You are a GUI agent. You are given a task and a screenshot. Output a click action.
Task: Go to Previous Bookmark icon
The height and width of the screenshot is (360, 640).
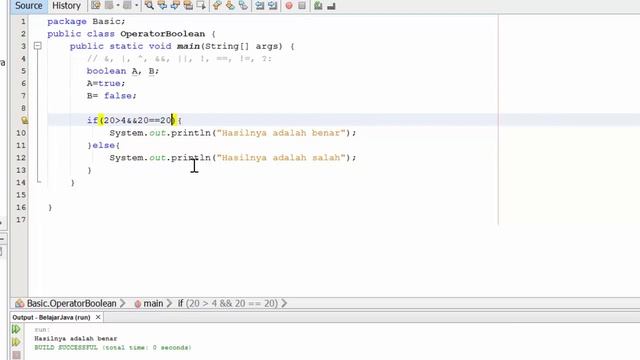coord(217,5)
